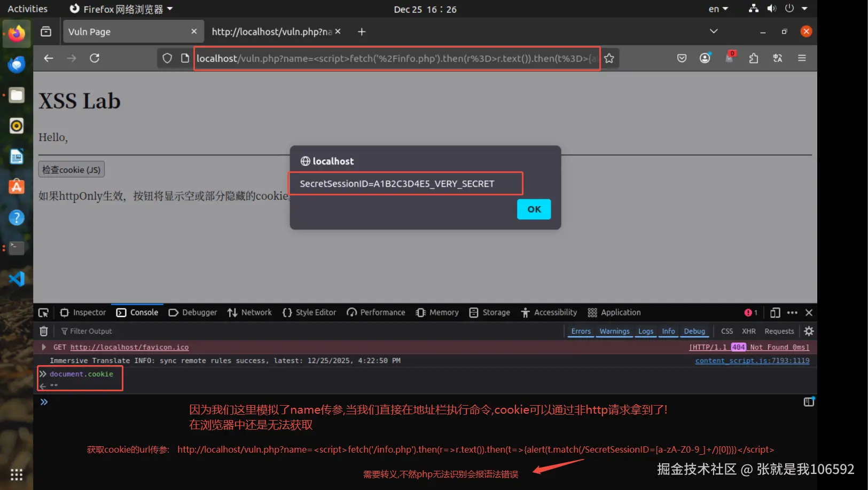The image size is (868, 490).
Task: Open the Extensions puzzle icon
Action: [754, 58]
